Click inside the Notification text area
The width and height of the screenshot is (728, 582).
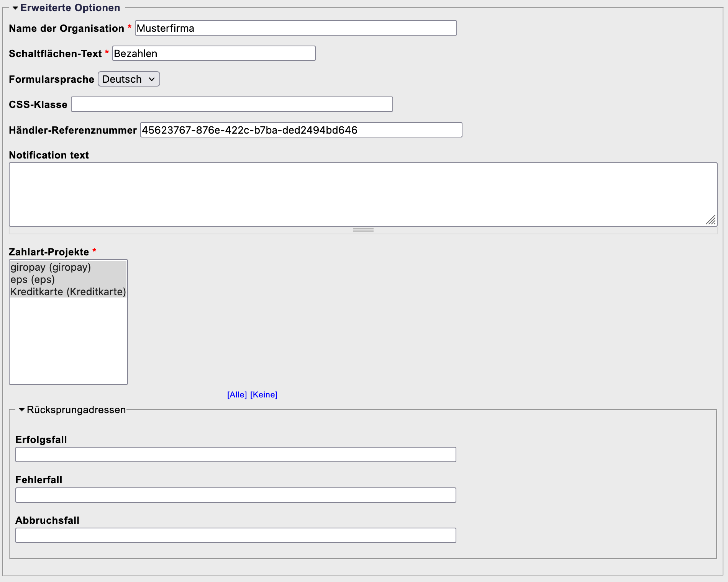tap(362, 194)
